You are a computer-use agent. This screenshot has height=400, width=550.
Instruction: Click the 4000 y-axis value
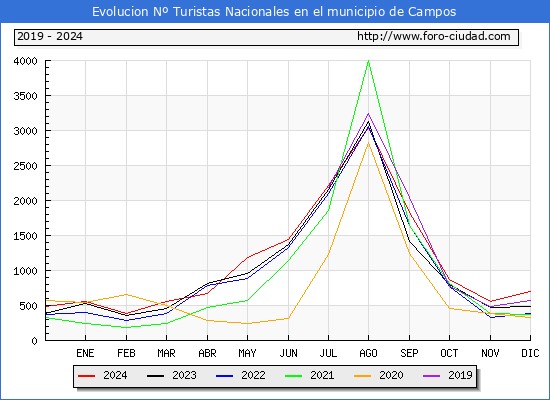click(25, 61)
